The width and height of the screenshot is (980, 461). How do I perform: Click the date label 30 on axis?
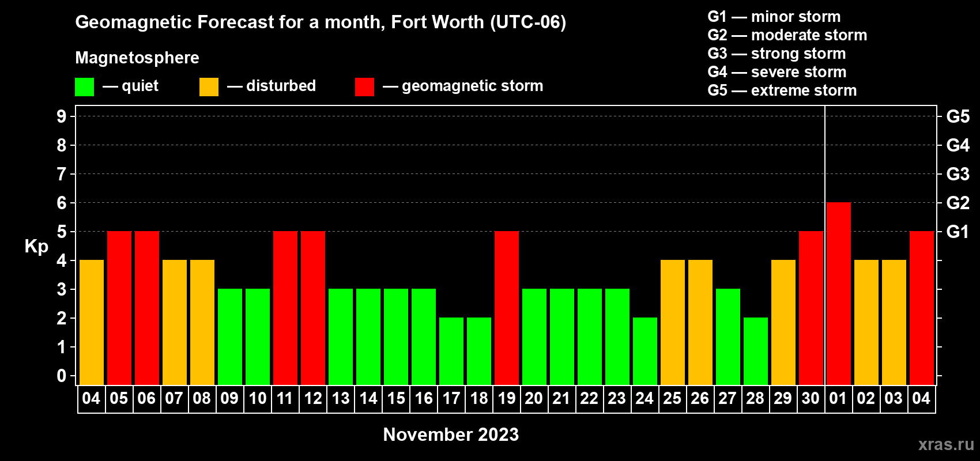pos(811,399)
